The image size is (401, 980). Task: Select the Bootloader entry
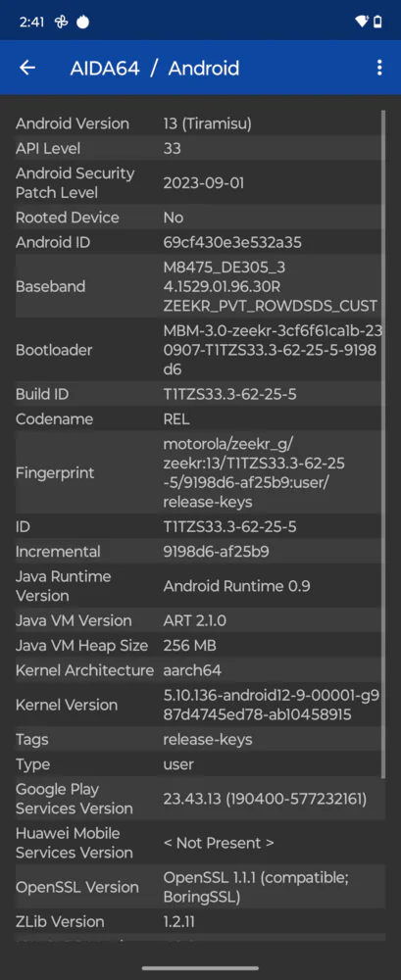click(x=197, y=350)
